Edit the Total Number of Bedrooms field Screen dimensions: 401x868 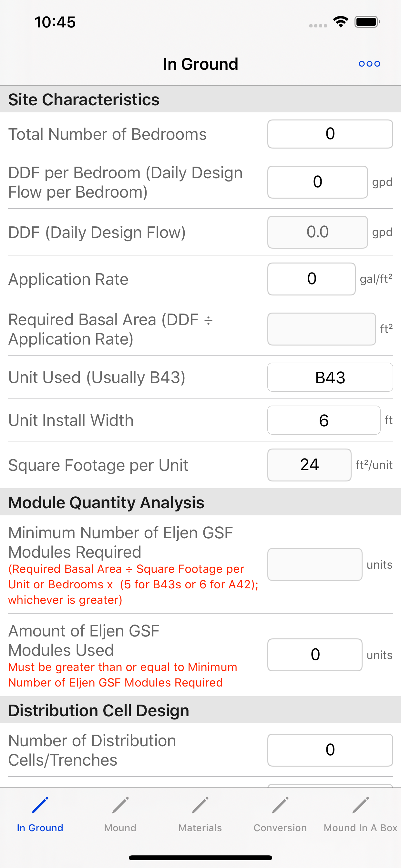point(330,134)
